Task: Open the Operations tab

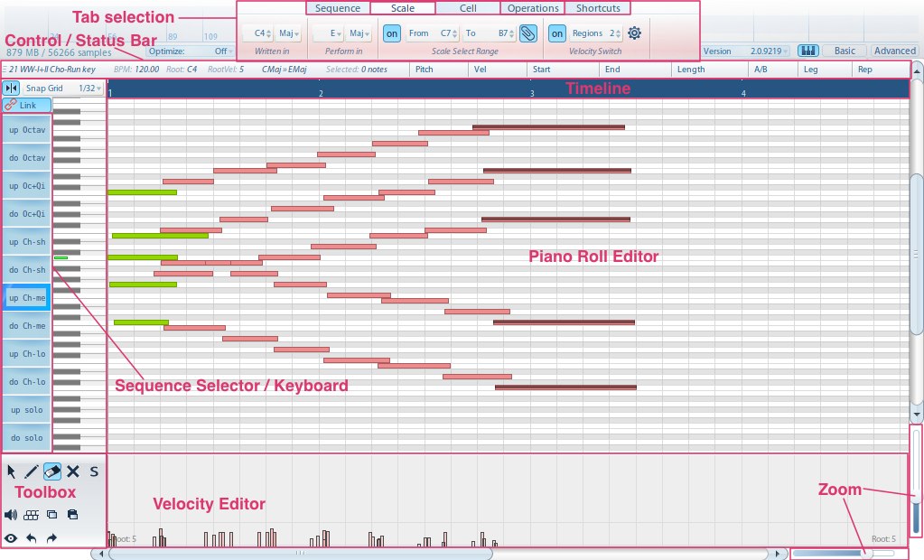Action: (x=533, y=8)
